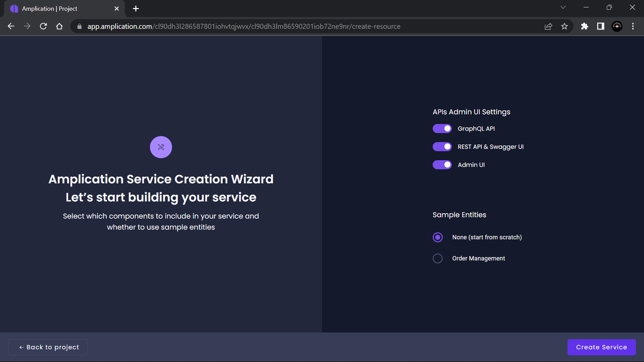Image resolution: width=644 pixels, height=362 pixels.
Task: Click the side panel icon in the toolbar
Action: (x=600, y=26)
